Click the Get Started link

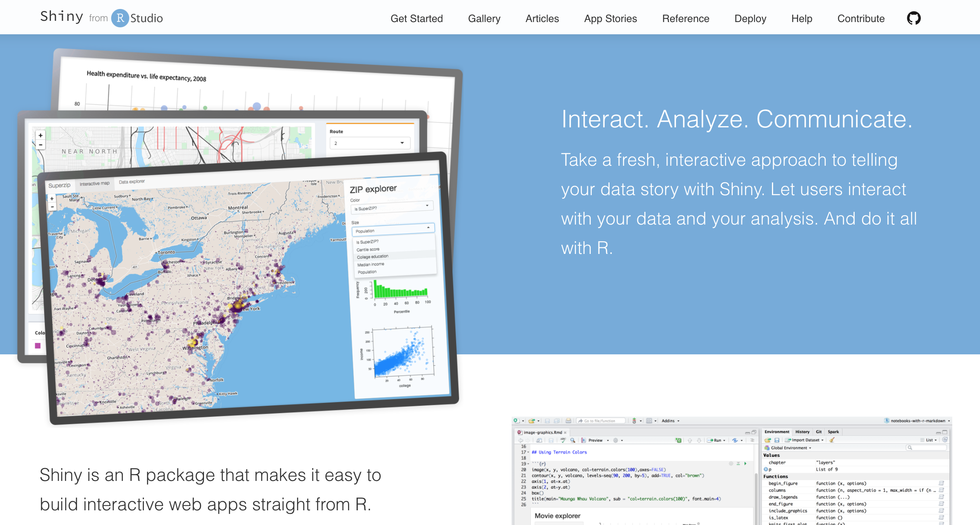pos(417,19)
